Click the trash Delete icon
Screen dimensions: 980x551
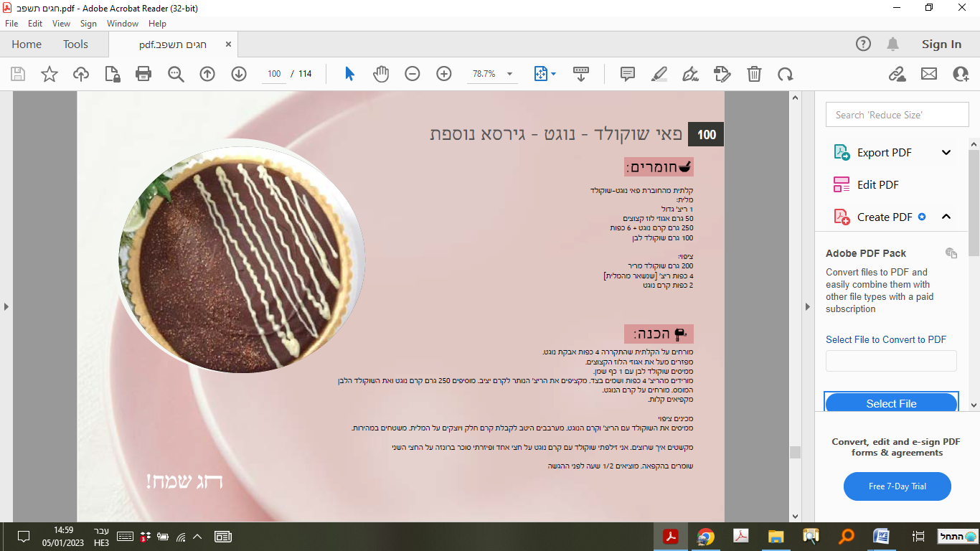point(754,74)
